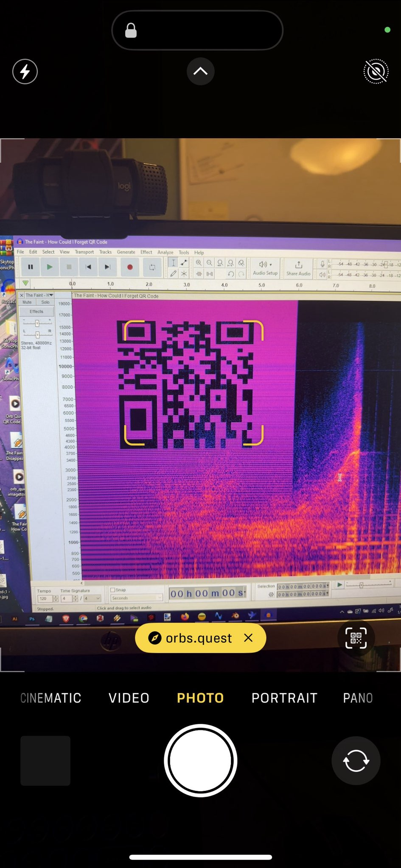Click Audacity's Skip to Start button

tap(88, 267)
